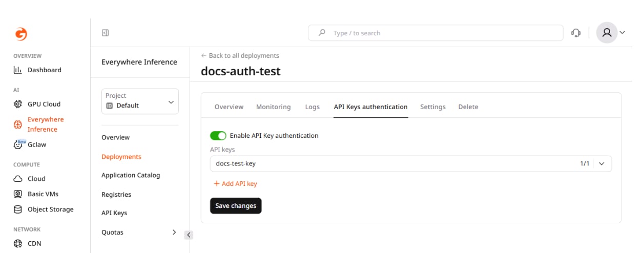Click the docs-test-key API keys field
The height and width of the screenshot is (253, 644).
[x=411, y=164]
